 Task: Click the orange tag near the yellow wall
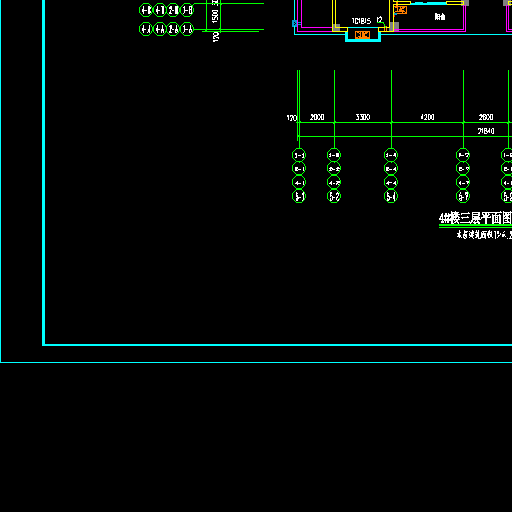coord(400,10)
